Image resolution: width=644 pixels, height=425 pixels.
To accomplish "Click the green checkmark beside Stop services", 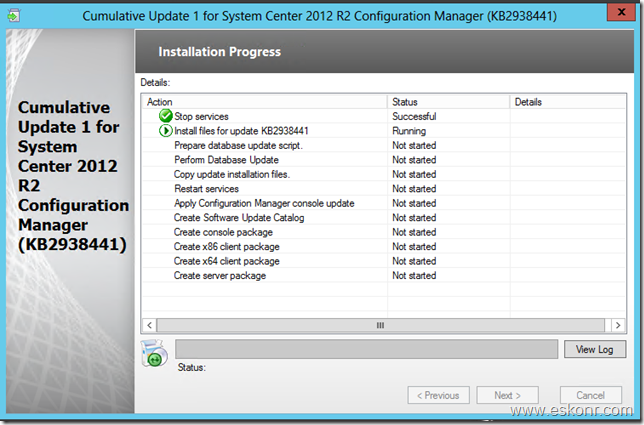I will coord(166,116).
